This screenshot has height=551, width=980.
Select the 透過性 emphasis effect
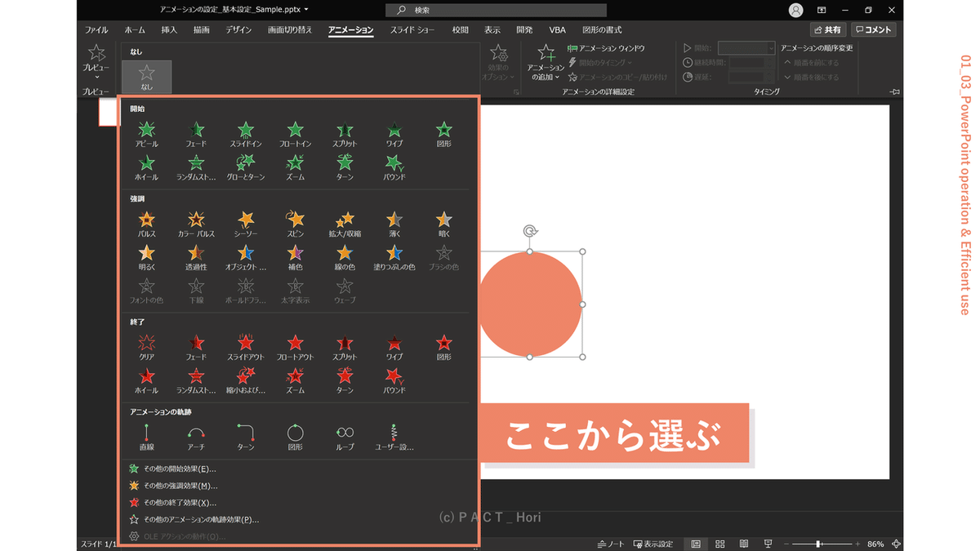tap(197, 258)
